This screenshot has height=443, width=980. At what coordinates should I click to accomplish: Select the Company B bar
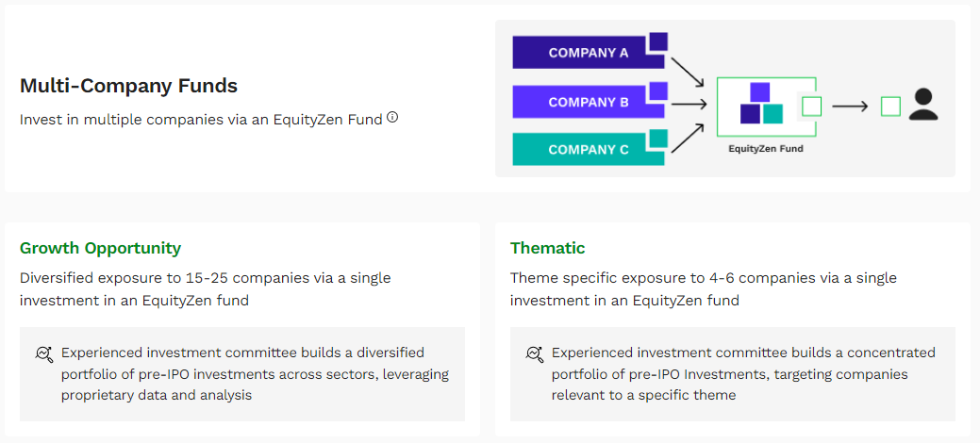click(588, 101)
